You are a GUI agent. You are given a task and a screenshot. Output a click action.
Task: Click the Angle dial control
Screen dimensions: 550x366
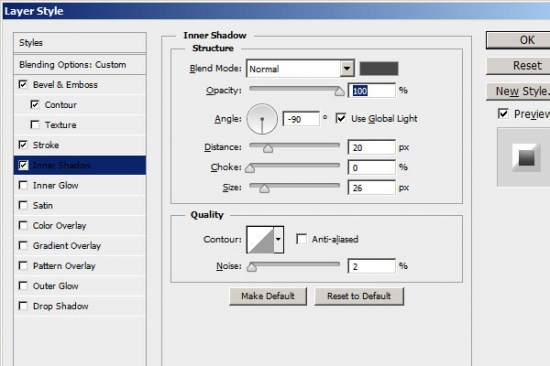pyautogui.click(x=262, y=119)
